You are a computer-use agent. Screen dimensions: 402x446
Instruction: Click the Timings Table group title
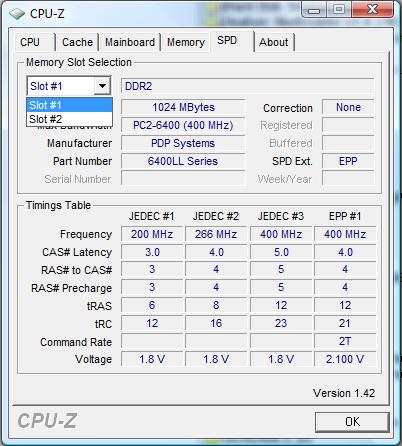58,205
